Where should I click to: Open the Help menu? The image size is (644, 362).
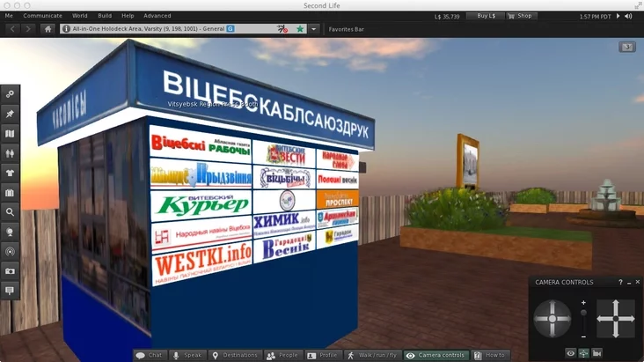tap(128, 16)
